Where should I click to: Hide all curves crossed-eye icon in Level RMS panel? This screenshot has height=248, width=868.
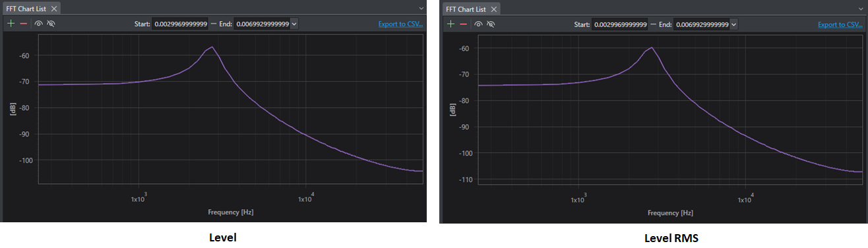pyautogui.click(x=491, y=24)
